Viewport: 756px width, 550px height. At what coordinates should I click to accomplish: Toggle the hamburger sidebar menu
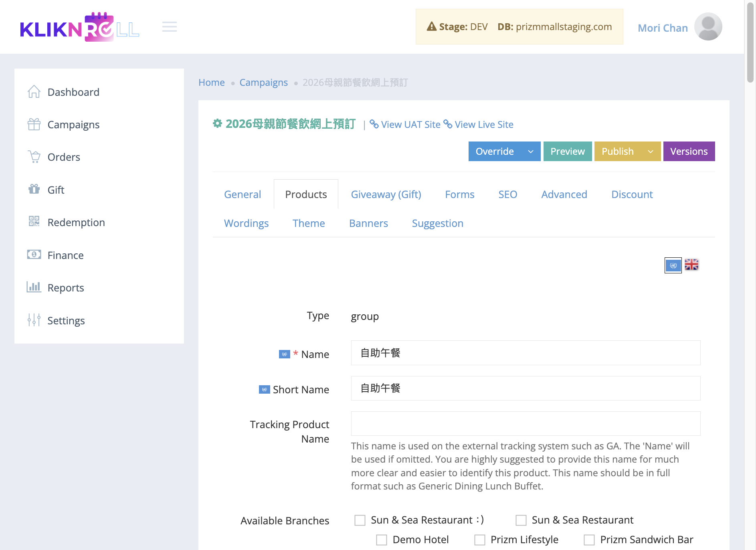[x=170, y=27]
